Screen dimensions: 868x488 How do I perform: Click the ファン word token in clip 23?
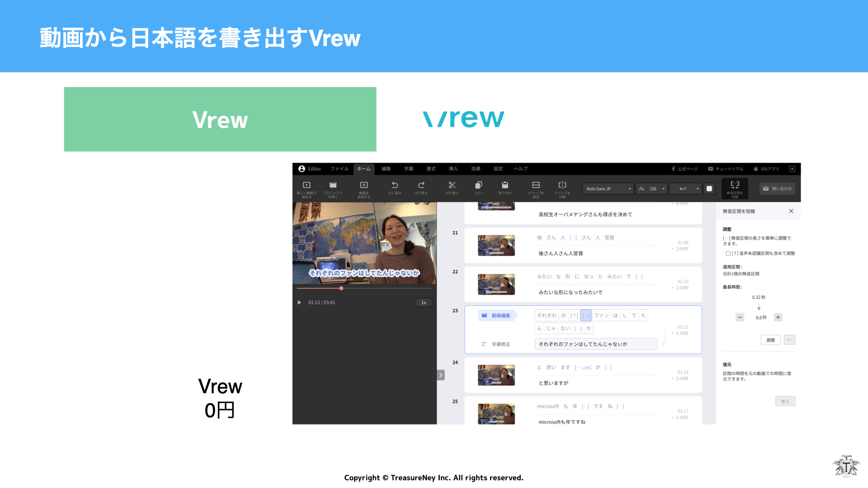pos(601,315)
